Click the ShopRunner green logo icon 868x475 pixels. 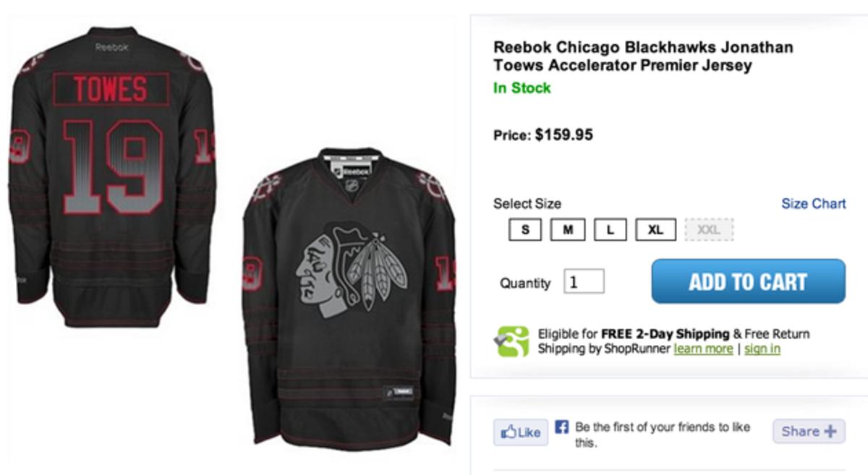[x=512, y=341]
